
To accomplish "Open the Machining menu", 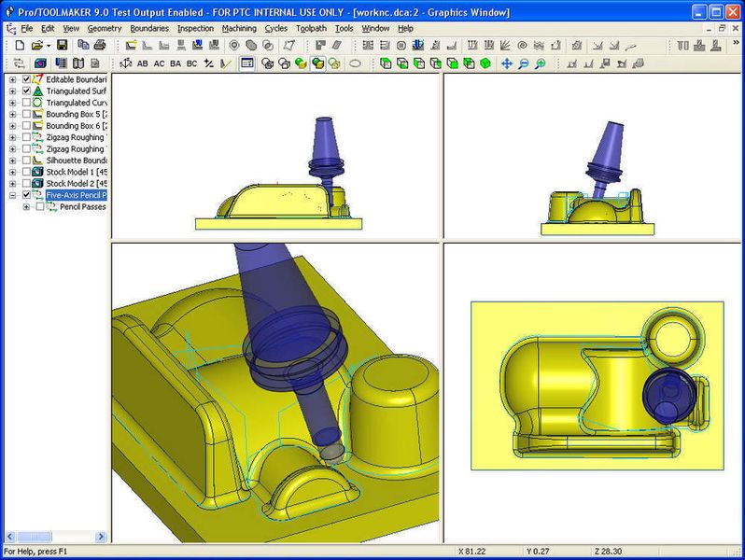I will point(239,29).
